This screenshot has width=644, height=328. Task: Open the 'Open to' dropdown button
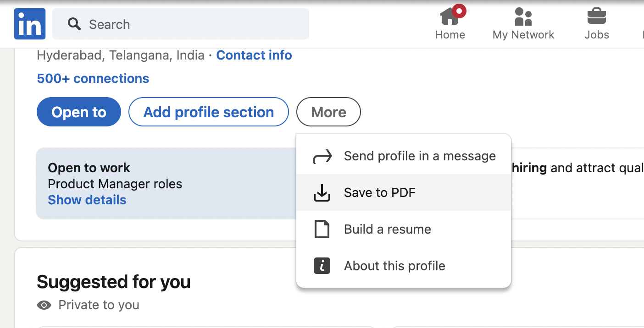(x=79, y=112)
